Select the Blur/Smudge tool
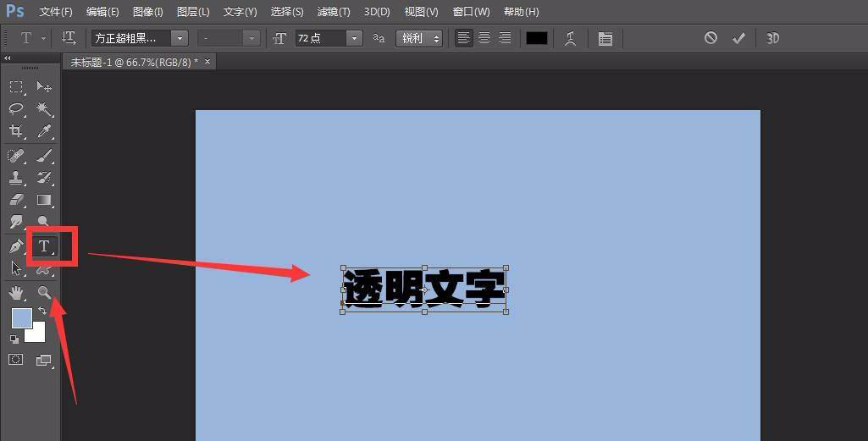The image size is (868, 441). click(x=16, y=221)
